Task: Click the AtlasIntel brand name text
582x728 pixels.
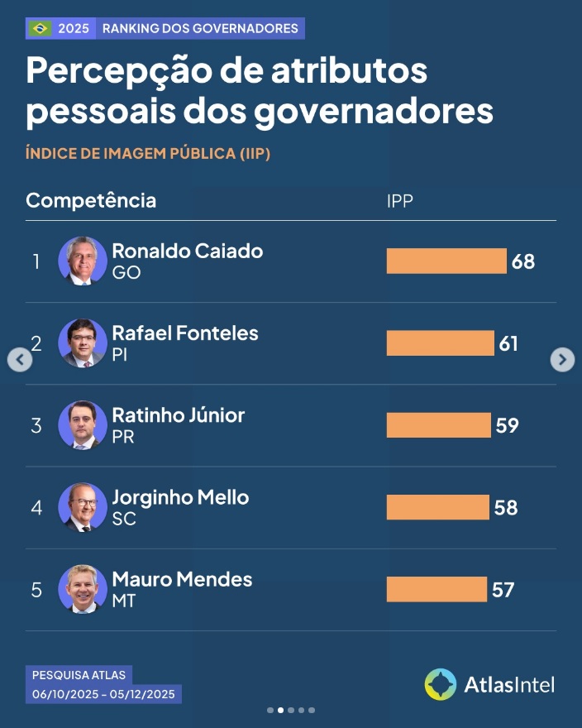Action: click(x=509, y=685)
